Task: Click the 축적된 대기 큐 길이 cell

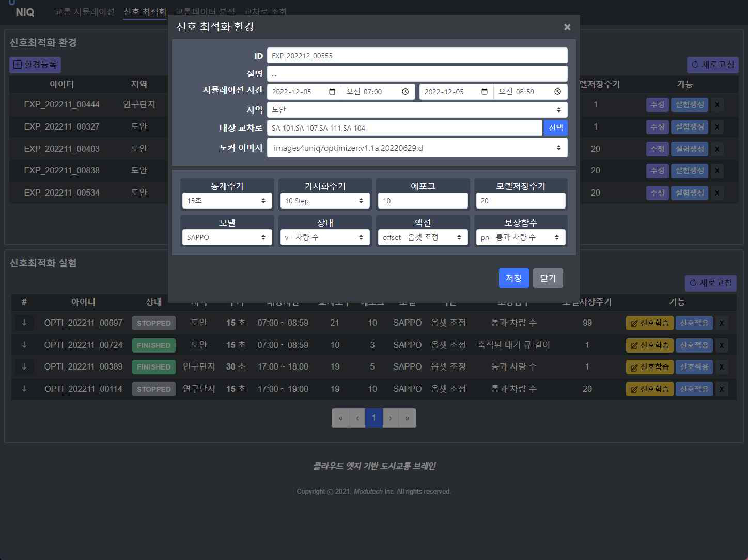Action: click(514, 345)
